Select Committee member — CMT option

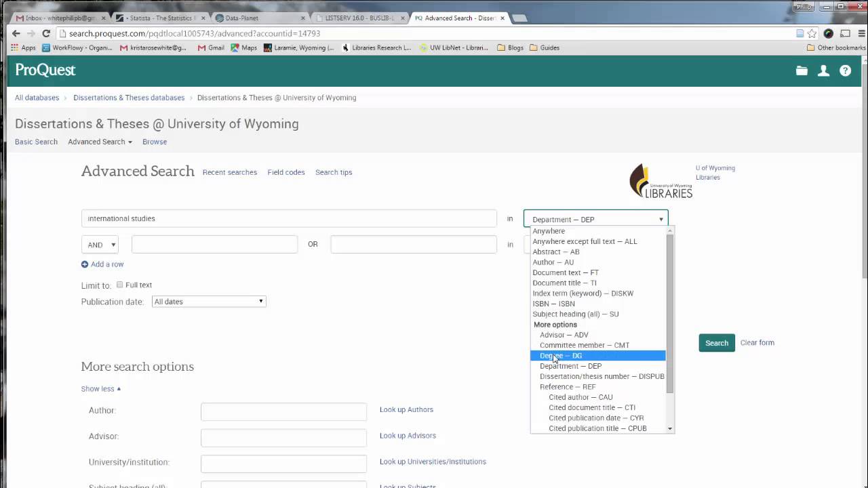coord(597,346)
